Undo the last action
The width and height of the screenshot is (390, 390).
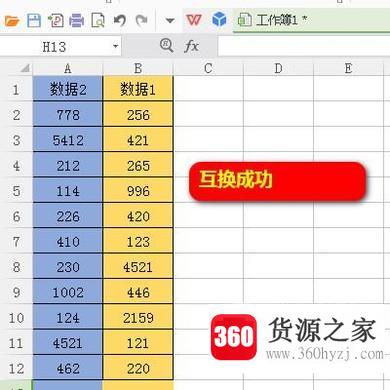[x=120, y=21]
